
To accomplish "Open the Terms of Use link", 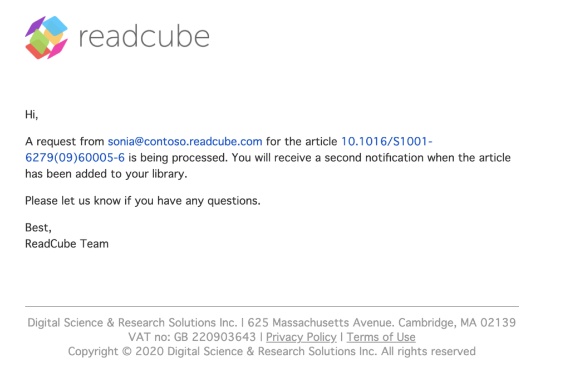I will (x=381, y=337).
